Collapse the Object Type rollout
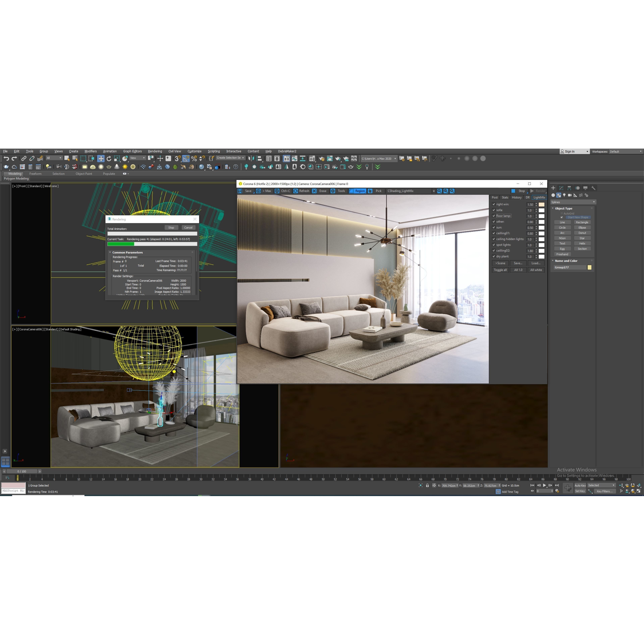This screenshot has height=644, width=644. click(553, 208)
